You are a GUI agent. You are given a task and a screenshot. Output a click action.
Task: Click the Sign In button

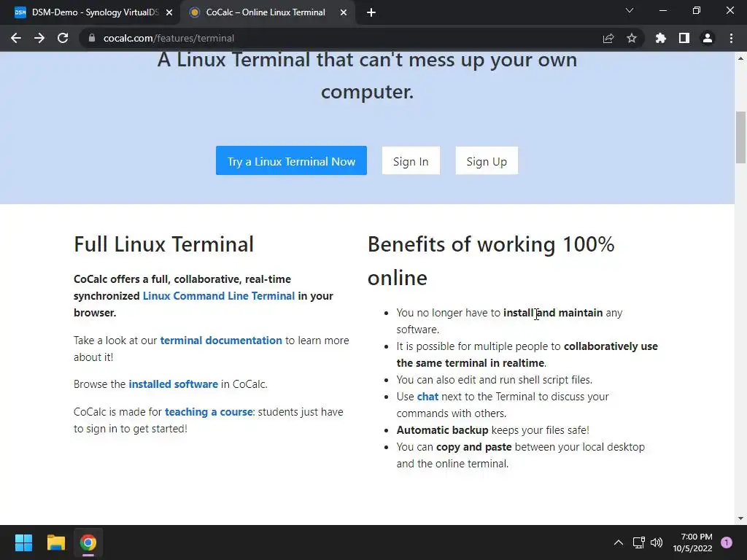tap(411, 161)
